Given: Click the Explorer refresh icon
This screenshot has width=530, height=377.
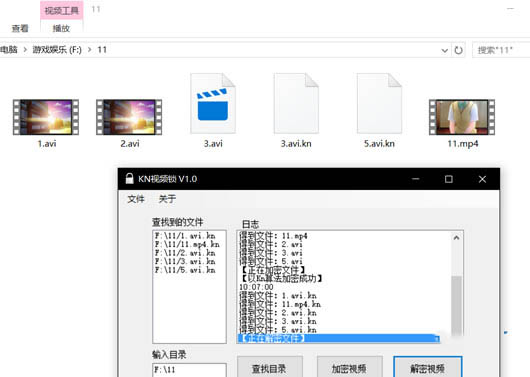Looking at the screenshot, I should coord(458,50).
